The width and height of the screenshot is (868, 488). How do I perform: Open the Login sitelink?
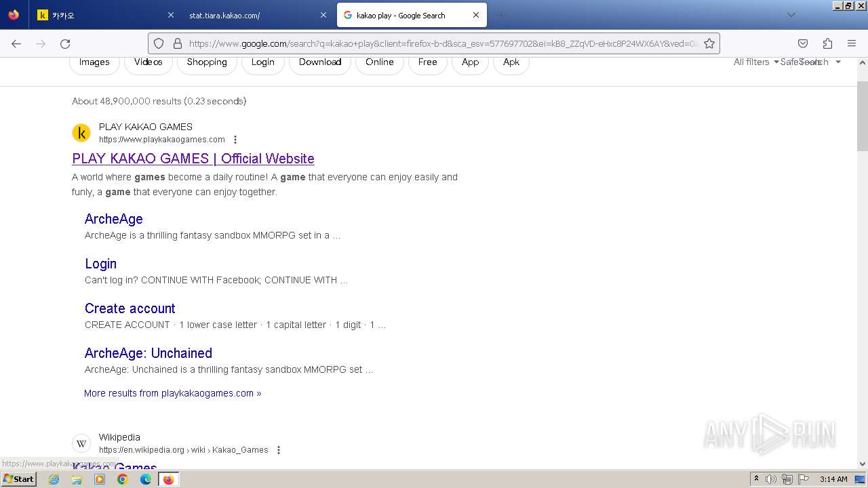click(x=101, y=264)
